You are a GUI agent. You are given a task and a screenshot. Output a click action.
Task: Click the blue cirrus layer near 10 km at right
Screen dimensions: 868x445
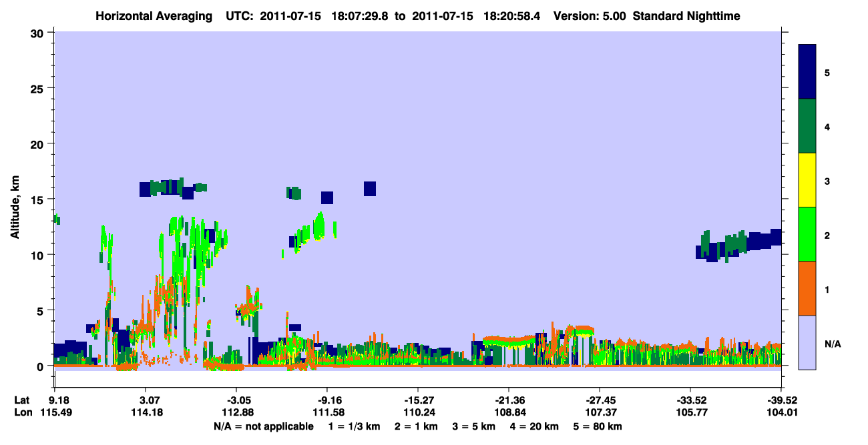[x=738, y=245]
